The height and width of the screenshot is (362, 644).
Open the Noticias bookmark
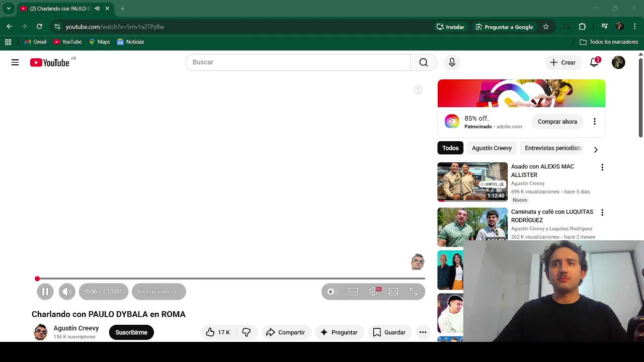[x=130, y=42]
